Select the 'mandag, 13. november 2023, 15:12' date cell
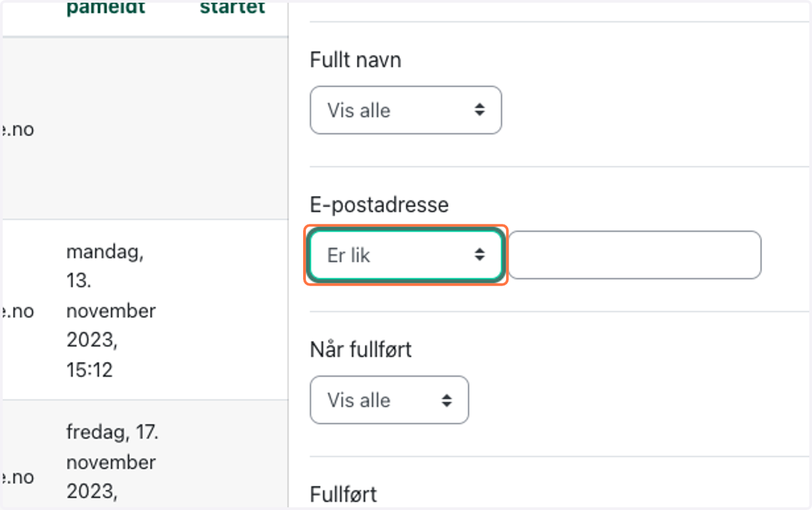This screenshot has height=510, width=812. click(111, 311)
